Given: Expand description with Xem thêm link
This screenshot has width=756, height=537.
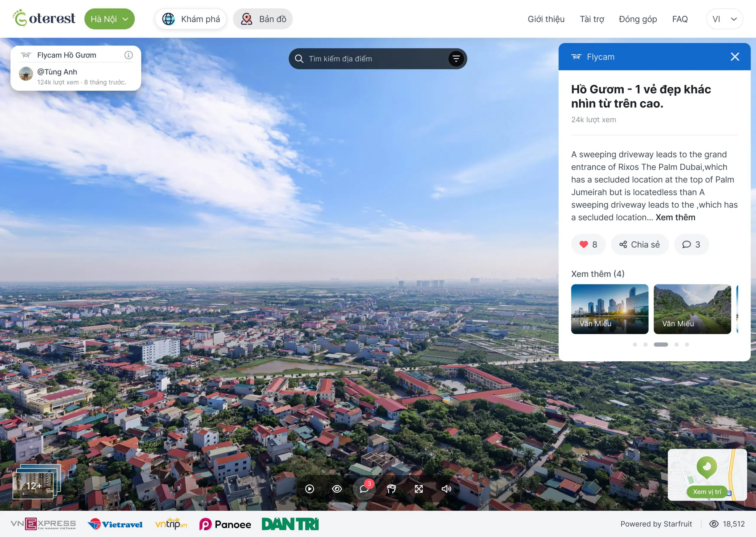Looking at the screenshot, I should pos(675,217).
